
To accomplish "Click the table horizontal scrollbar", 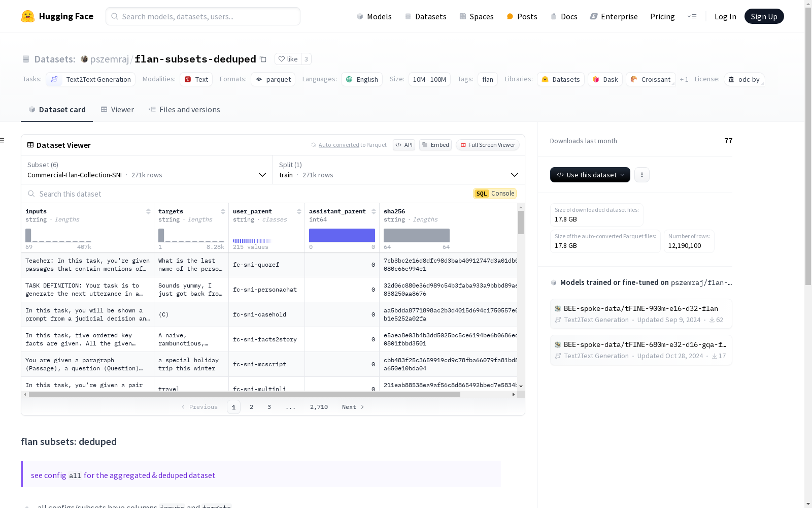I will (245, 394).
